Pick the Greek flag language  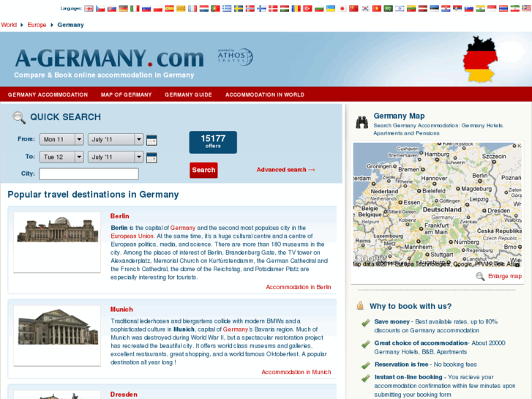coord(227,9)
